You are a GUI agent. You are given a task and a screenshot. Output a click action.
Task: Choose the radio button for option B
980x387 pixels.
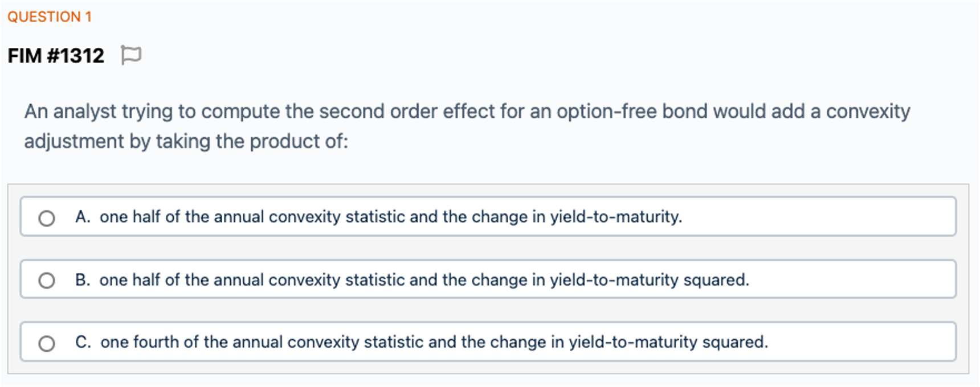(47, 281)
